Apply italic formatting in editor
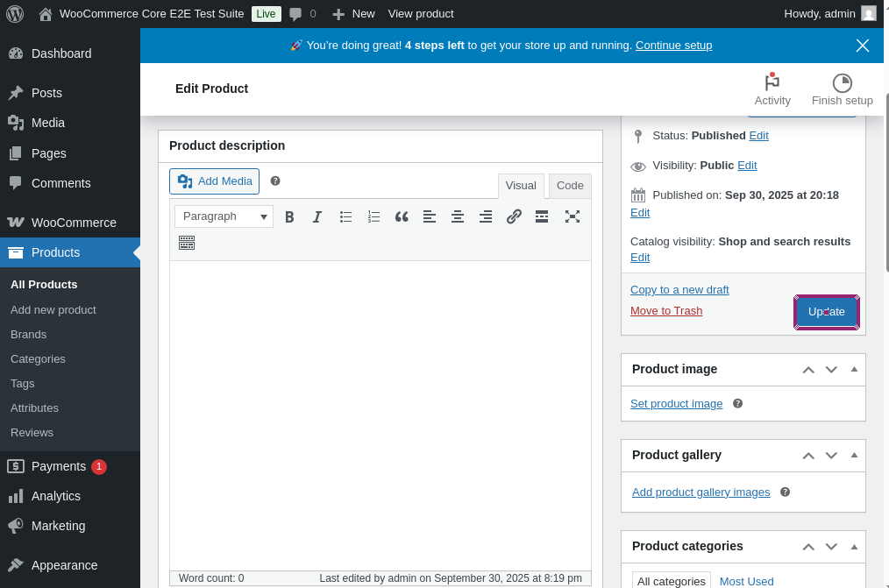The image size is (889, 588). [317, 216]
